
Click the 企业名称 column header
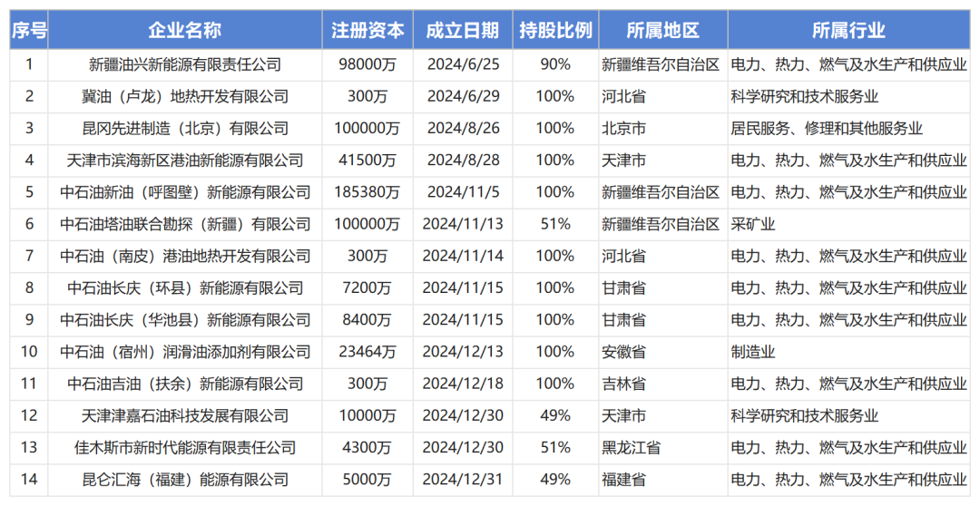coord(185,30)
